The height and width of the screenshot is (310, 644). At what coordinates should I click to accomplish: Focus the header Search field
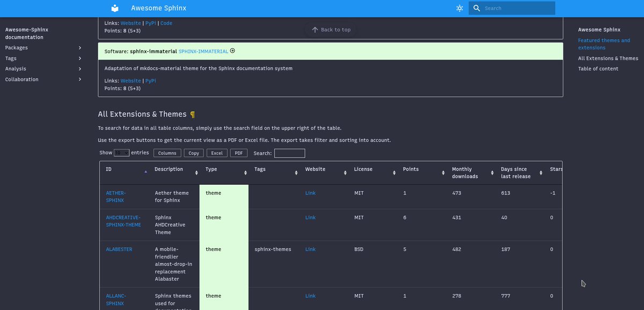coord(511,8)
